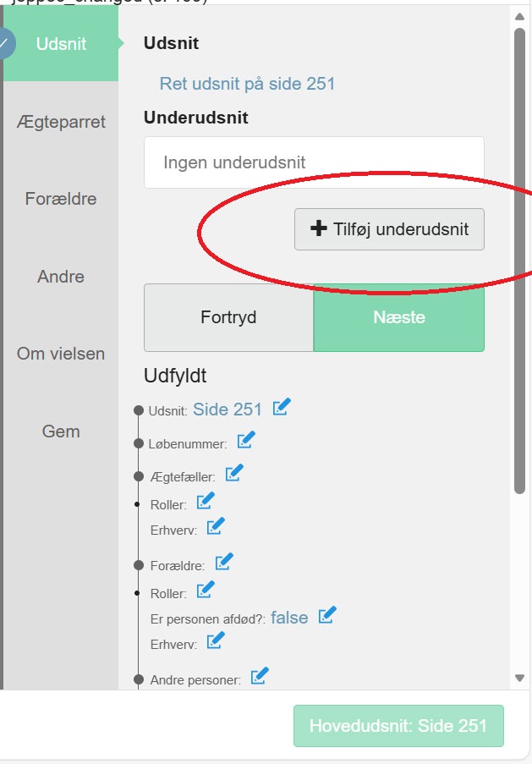Edit the Løbenummer field
The height and width of the screenshot is (764, 532).
(246, 442)
